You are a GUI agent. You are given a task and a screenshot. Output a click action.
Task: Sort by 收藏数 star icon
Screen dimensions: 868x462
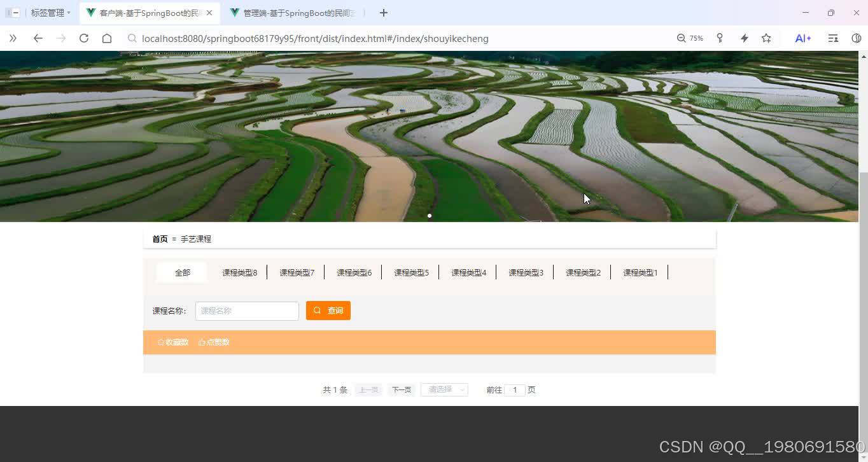click(173, 342)
